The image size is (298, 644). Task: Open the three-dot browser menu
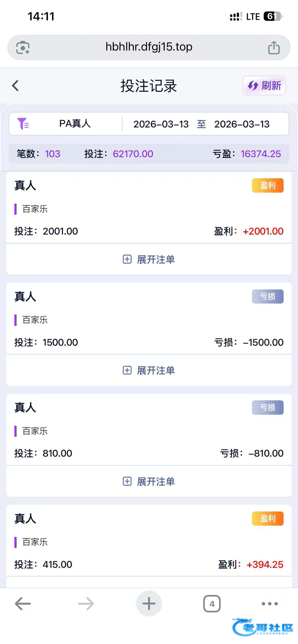pyautogui.click(x=270, y=604)
